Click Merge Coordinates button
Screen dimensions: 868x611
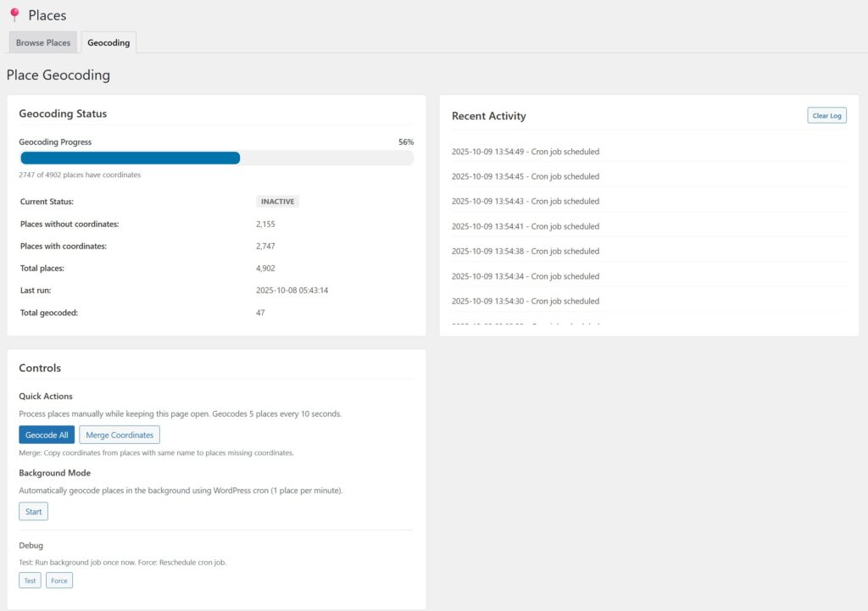[120, 435]
